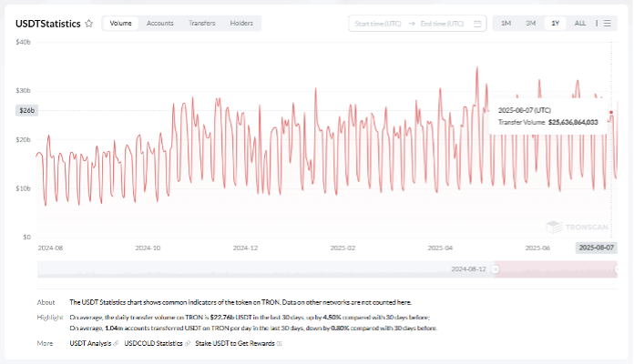
Task: Switch to the Volume tab
Action: point(120,24)
